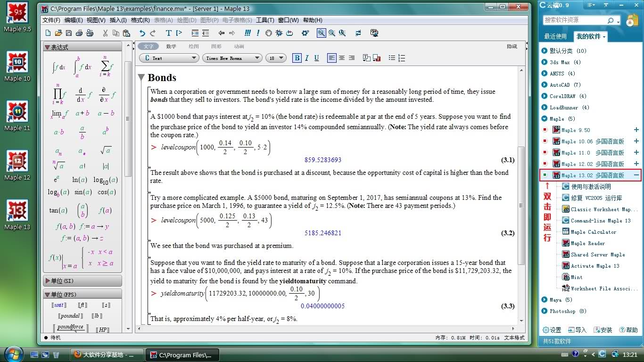Select left text alignment

tap(332, 58)
